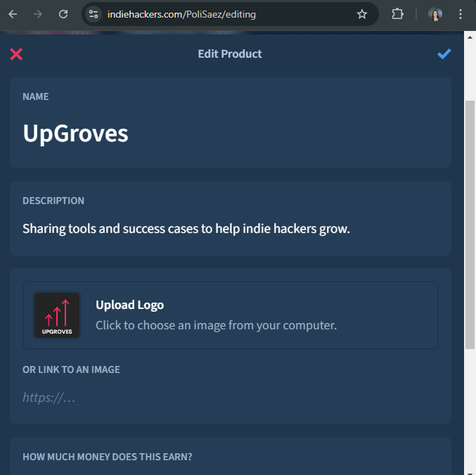The height and width of the screenshot is (475, 476).
Task: Click Upload Logo to choose an image
Action: click(231, 315)
